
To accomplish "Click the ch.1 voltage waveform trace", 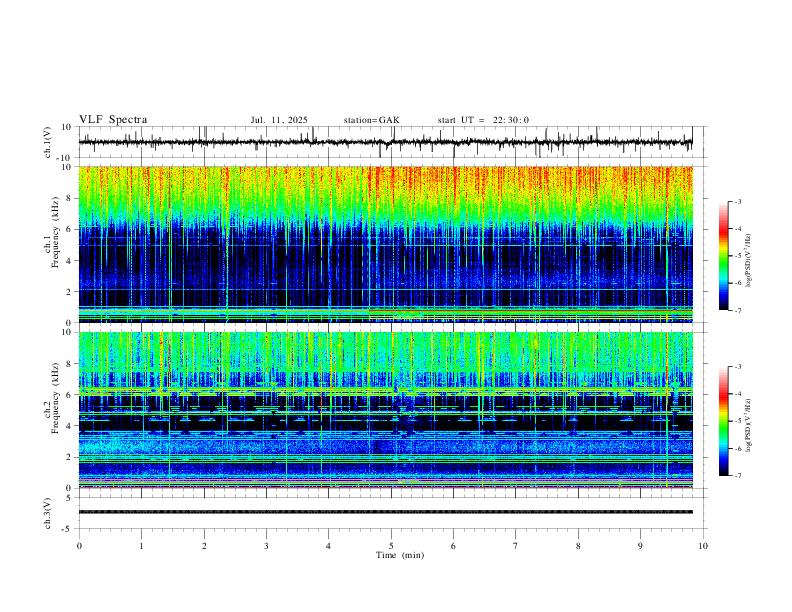I will point(385,142).
